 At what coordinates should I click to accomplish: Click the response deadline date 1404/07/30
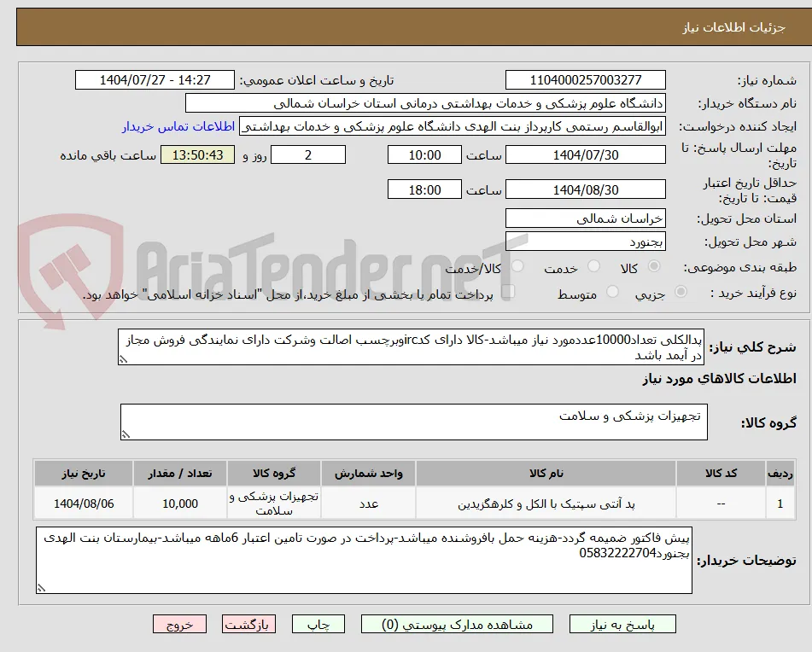[x=586, y=154]
